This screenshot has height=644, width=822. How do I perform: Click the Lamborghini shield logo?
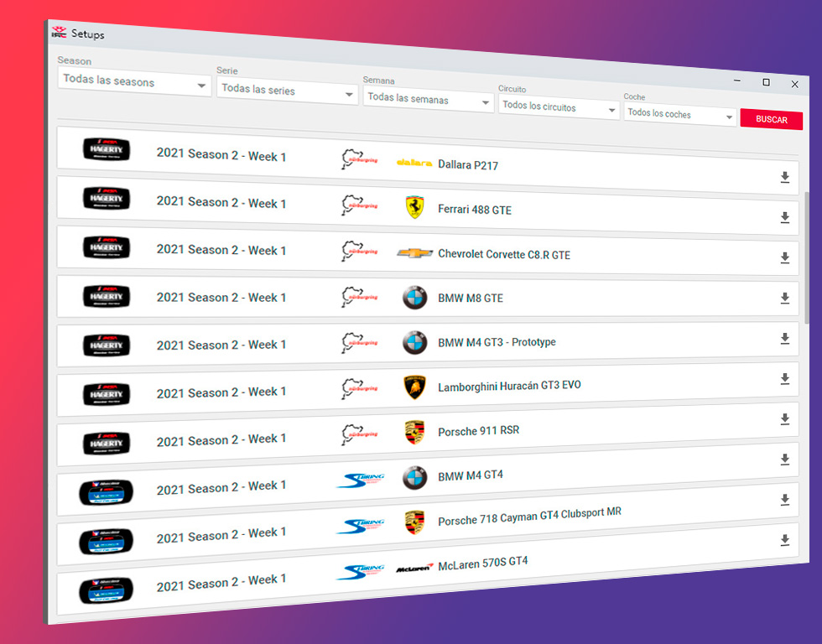pyautogui.click(x=414, y=387)
